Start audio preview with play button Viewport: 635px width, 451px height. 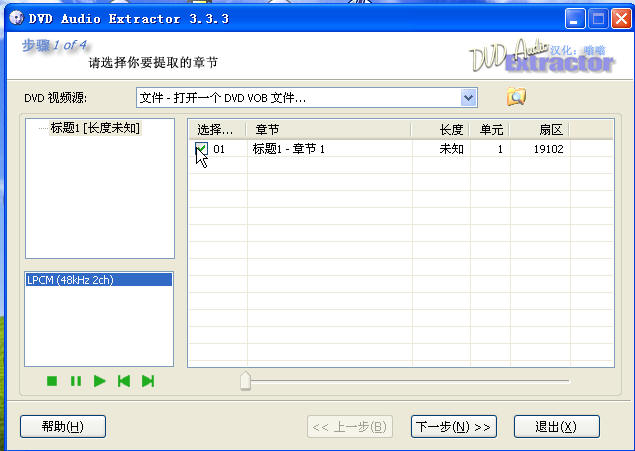point(99,381)
